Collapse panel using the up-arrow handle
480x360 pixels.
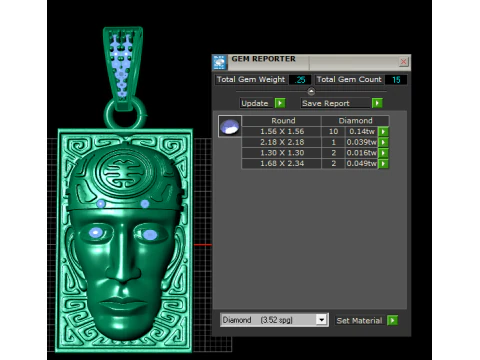(311, 91)
